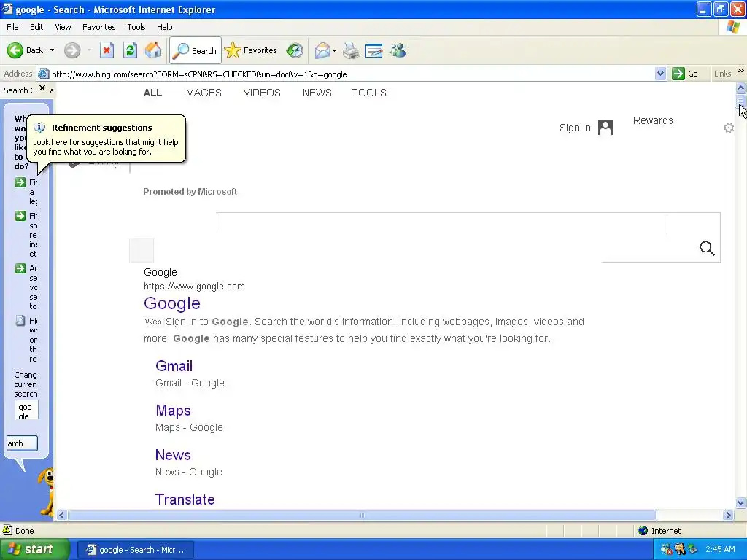Image resolution: width=747 pixels, height=560 pixels.
Task: Open the Help menu
Action: click(x=165, y=27)
